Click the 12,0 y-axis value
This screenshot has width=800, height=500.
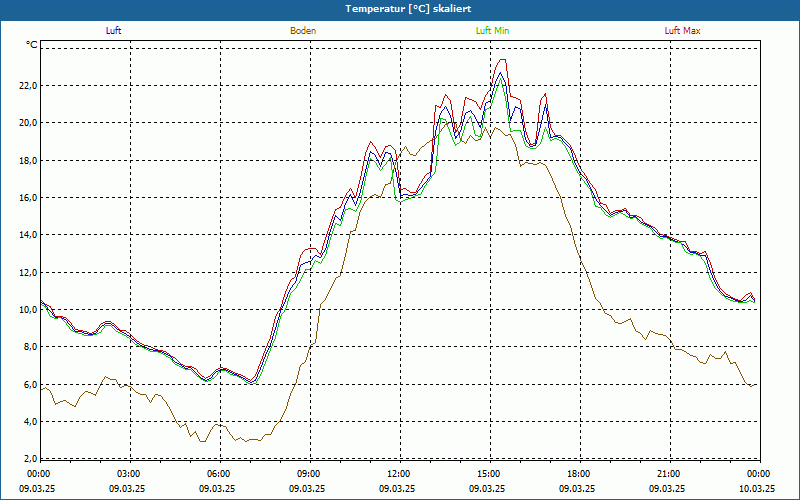pyautogui.click(x=28, y=272)
